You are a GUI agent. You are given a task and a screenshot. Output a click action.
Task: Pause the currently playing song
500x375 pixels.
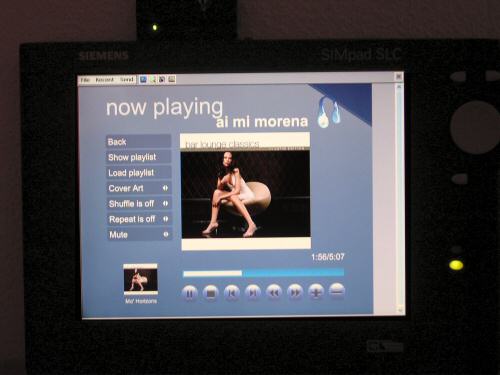(x=190, y=293)
